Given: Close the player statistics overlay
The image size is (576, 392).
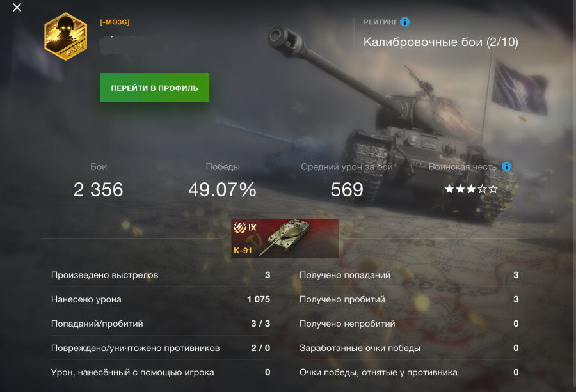Looking at the screenshot, I should [17, 7].
